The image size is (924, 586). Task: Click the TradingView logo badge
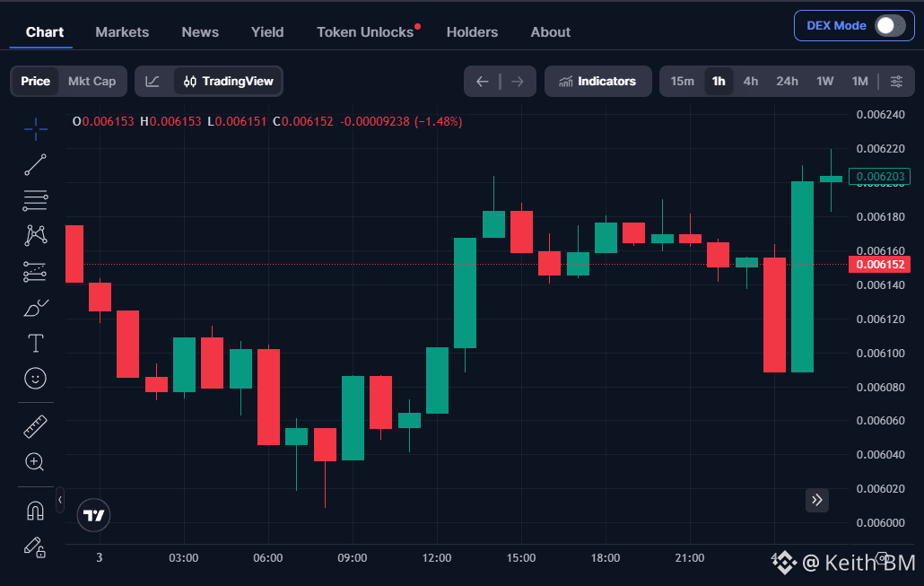pos(93,515)
